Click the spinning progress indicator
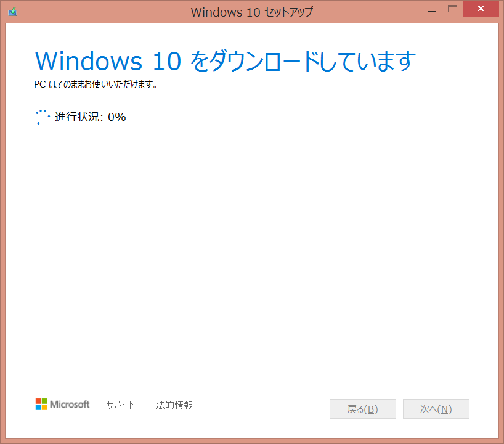Image resolution: width=504 pixels, height=444 pixels. (42, 117)
